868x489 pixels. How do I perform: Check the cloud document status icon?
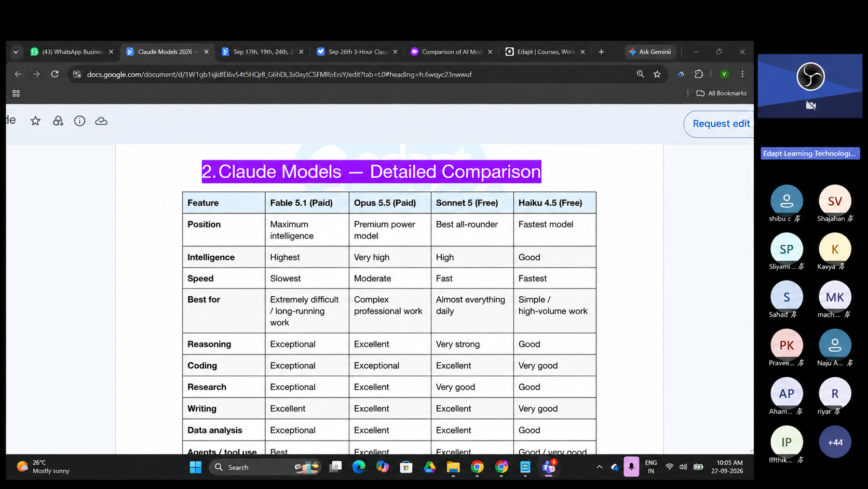tap(101, 121)
